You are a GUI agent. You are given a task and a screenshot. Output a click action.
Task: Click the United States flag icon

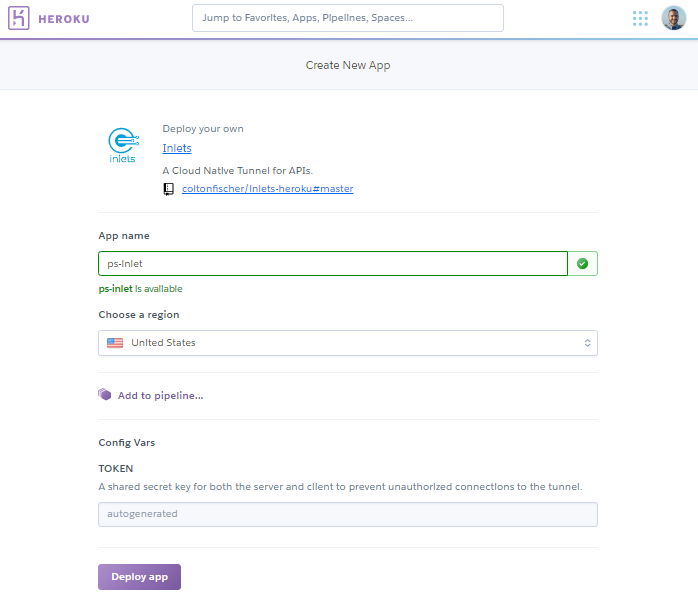115,343
